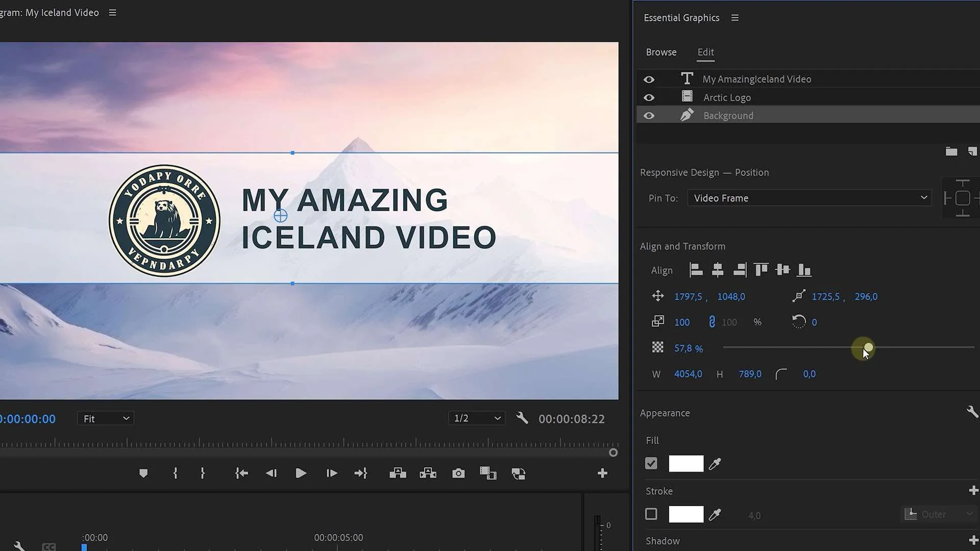Pick fill color with the eyedropper

(x=715, y=464)
